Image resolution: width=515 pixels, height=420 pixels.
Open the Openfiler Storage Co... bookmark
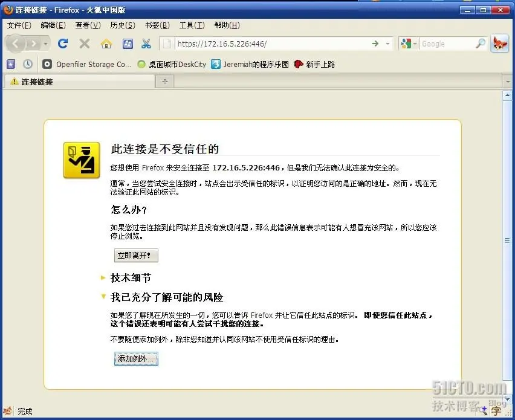[x=86, y=65]
